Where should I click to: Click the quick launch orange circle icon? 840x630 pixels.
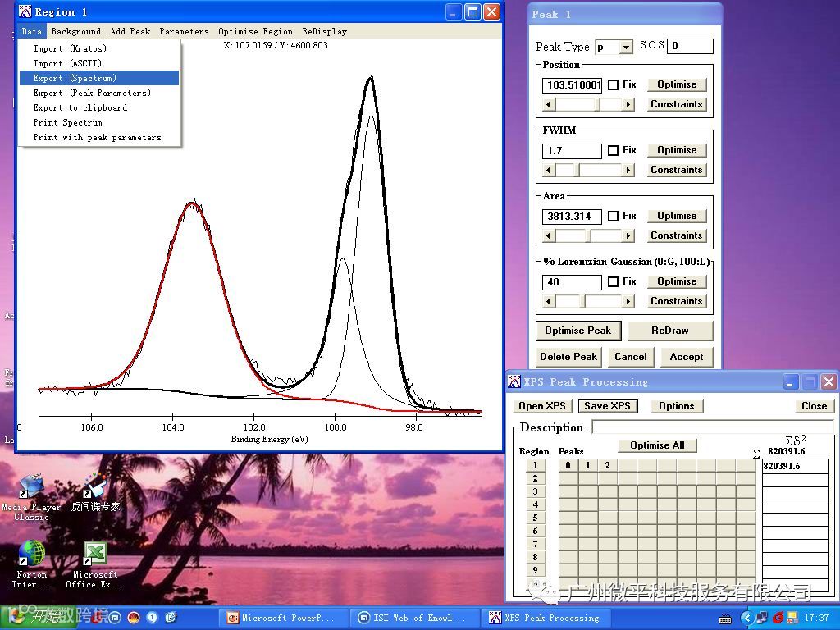134,618
